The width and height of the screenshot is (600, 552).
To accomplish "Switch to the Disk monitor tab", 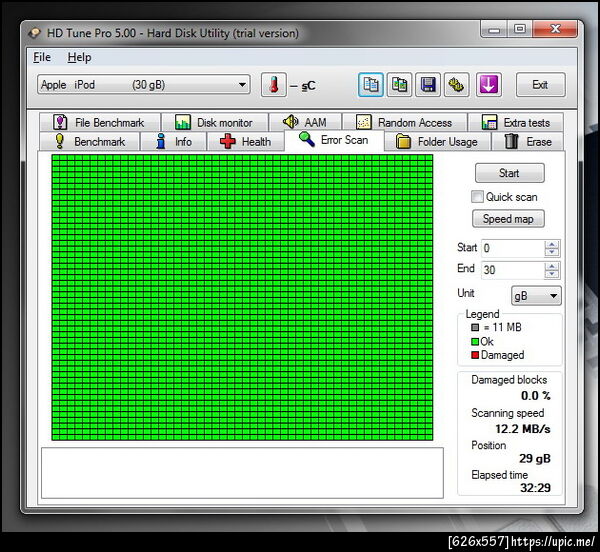I will [x=215, y=122].
